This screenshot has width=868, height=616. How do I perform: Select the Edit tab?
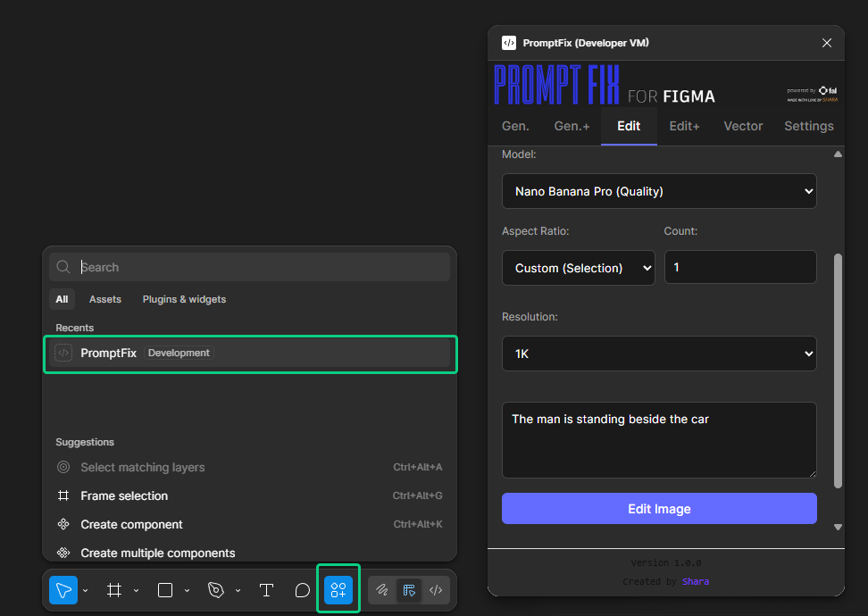point(629,126)
